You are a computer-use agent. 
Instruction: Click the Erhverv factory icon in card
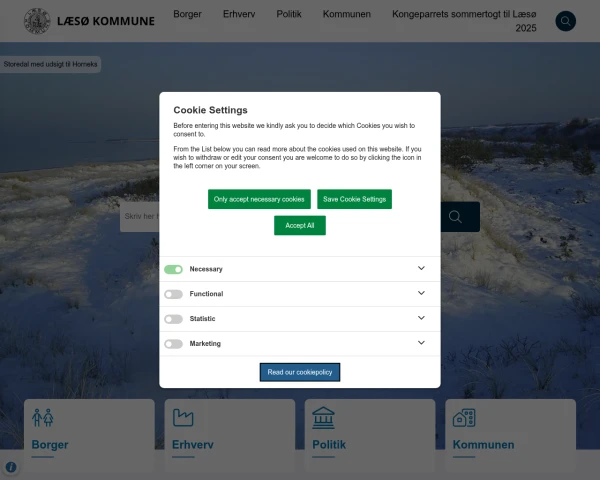pos(183,418)
